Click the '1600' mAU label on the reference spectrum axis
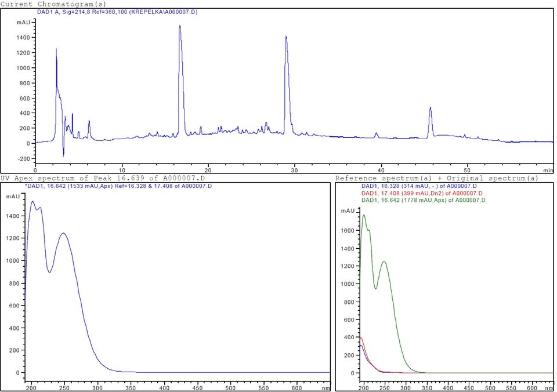 click(348, 231)
